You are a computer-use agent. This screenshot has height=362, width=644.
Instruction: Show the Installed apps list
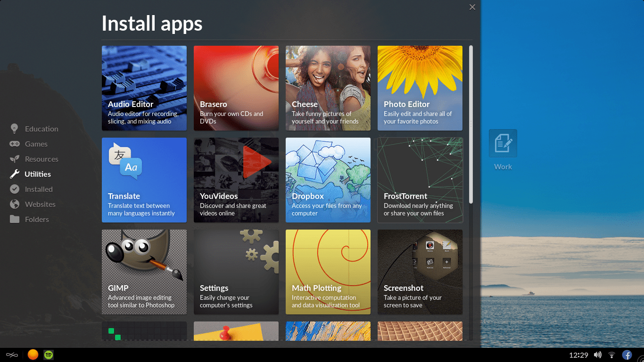click(39, 189)
